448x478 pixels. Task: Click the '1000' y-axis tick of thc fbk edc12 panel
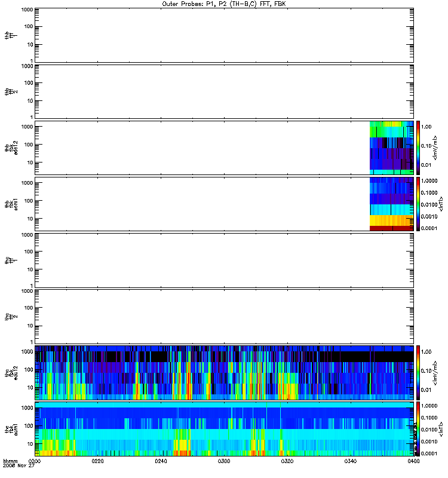click(x=27, y=352)
